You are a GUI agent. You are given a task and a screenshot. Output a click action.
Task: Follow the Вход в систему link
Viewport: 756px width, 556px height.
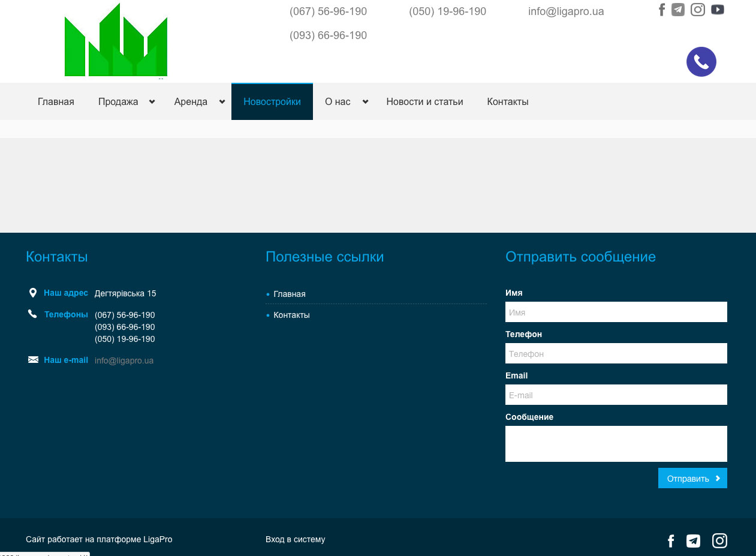pyautogui.click(x=295, y=539)
